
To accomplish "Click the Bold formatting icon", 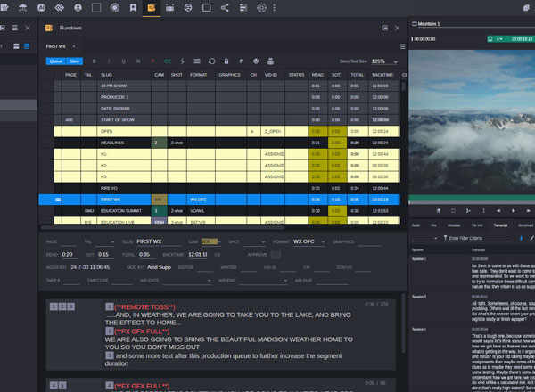I will point(94,61).
